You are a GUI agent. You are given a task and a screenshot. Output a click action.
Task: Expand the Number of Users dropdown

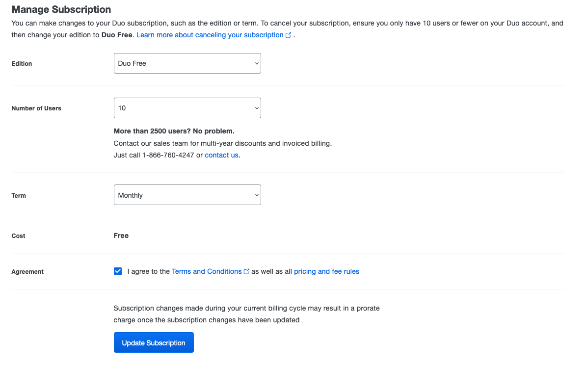point(187,108)
